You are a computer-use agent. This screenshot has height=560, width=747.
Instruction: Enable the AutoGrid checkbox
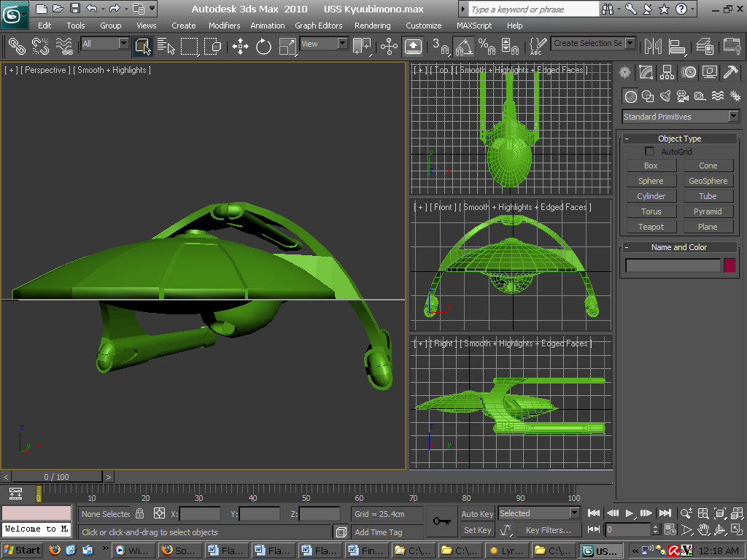649,152
